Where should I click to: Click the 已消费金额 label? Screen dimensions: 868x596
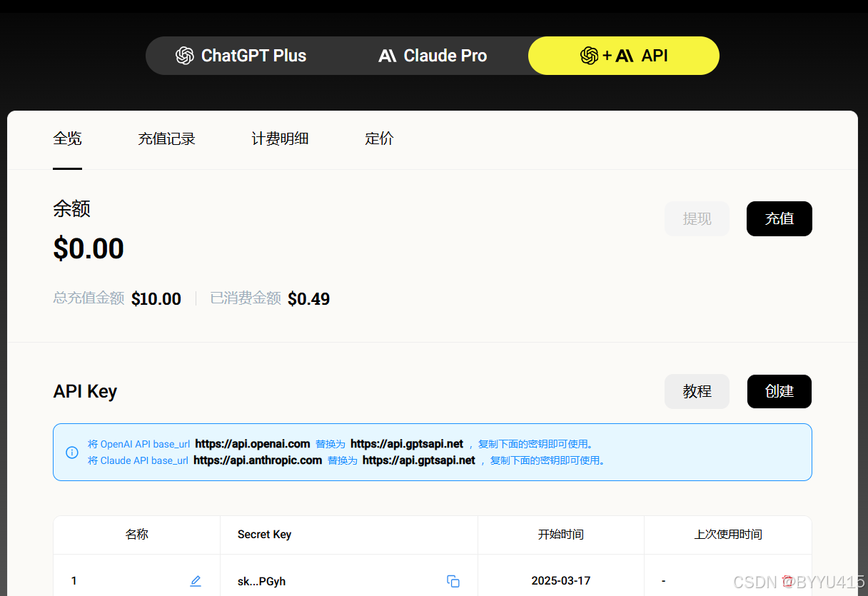pos(246,298)
